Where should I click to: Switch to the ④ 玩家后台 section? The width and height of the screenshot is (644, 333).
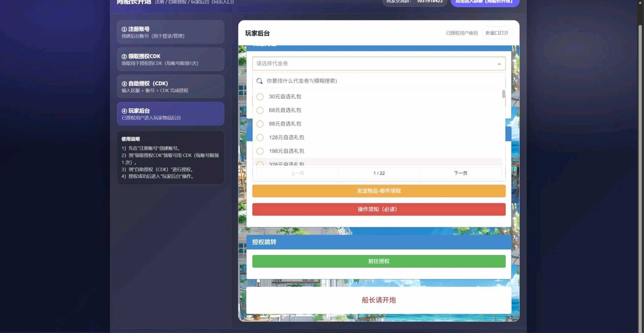170,114
